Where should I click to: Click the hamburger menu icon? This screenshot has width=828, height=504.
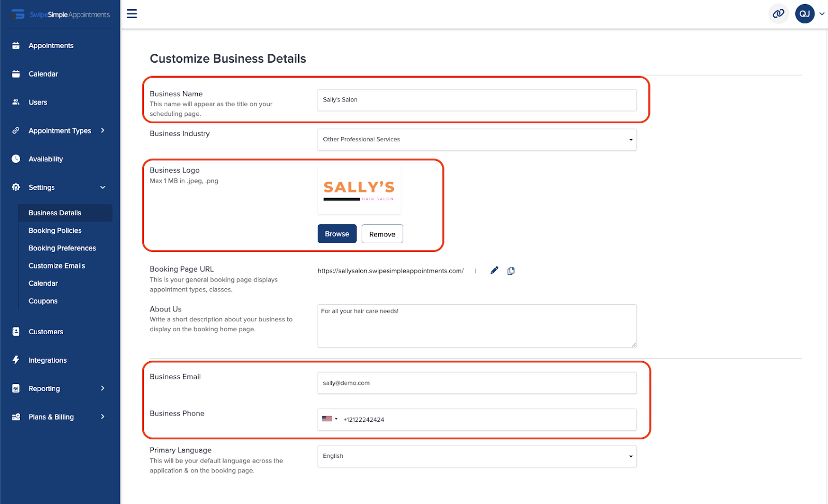click(x=132, y=14)
